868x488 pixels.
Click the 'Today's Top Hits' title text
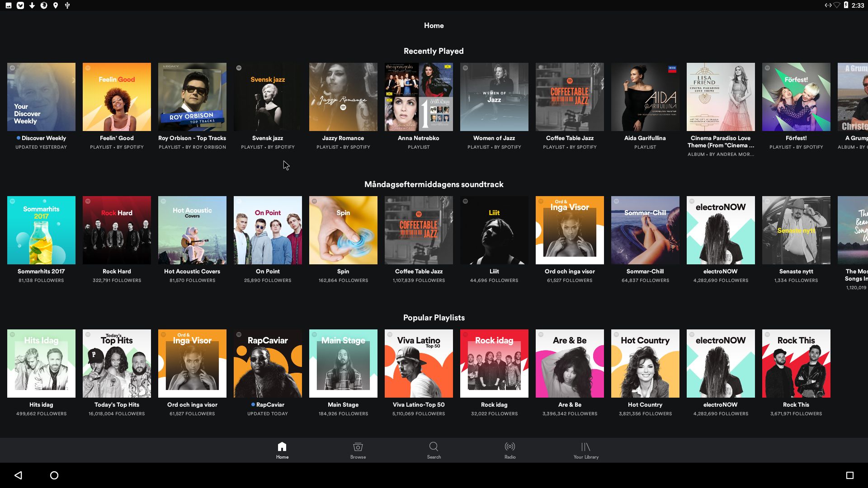117,404
